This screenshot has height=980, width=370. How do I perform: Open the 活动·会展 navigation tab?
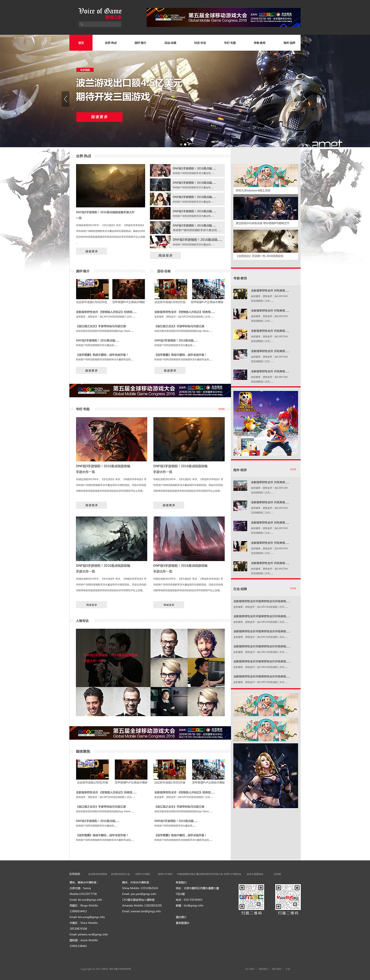[x=170, y=43]
